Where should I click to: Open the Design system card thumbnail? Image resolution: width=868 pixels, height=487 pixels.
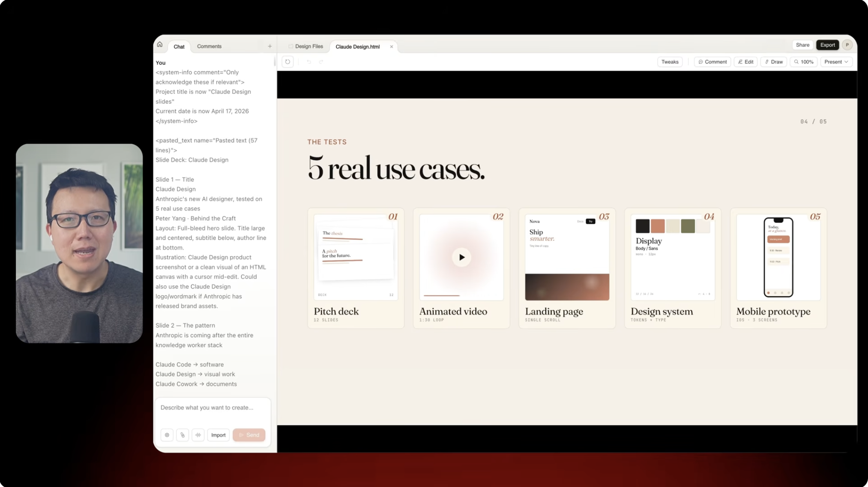click(x=673, y=257)
